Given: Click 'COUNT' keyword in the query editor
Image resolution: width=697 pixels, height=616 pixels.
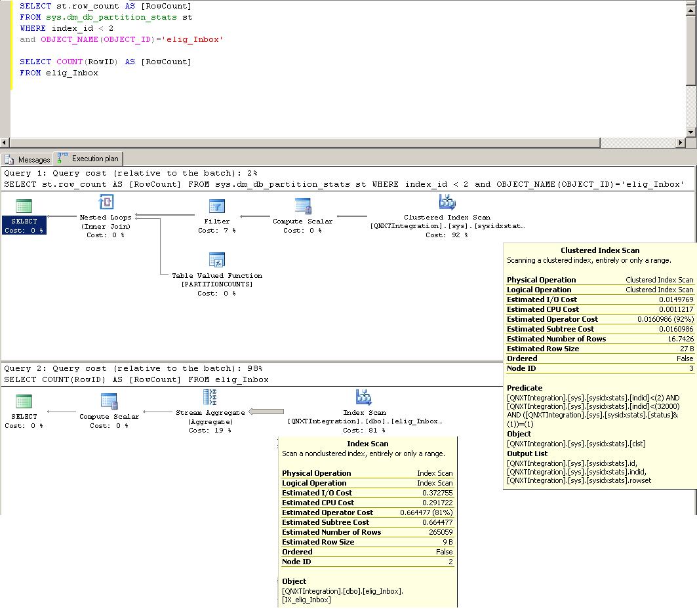Looking at the screenshot, I should coord(70,62).
